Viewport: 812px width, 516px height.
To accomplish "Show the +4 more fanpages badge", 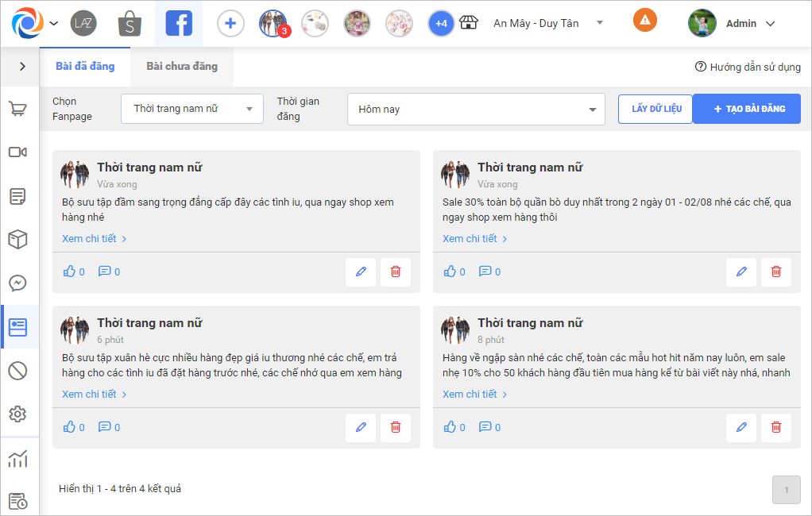I will click(x=441, y=23).
